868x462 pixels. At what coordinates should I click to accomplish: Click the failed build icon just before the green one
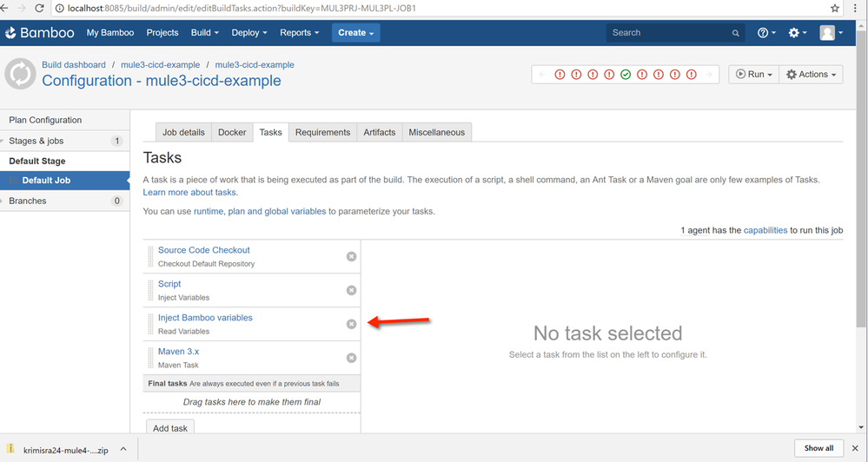pos(609,74)
